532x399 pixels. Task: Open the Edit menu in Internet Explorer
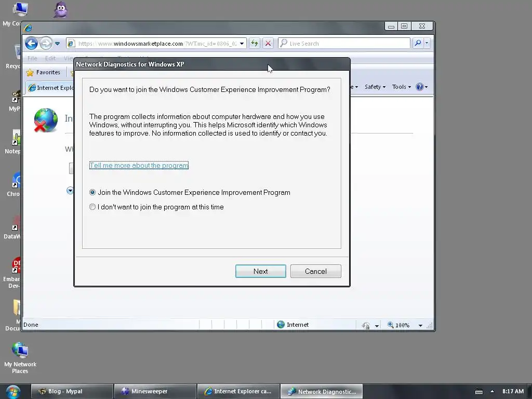coord(50,58)
